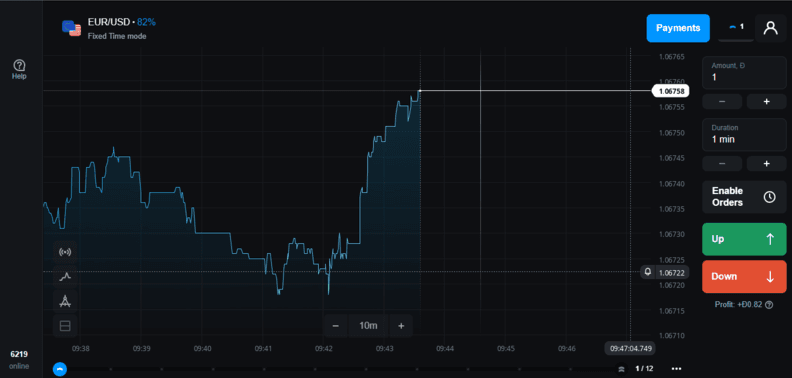Click the 1.06765 price axis label
792x378 pixels.
pyautogui.click(x=672, y=56)
